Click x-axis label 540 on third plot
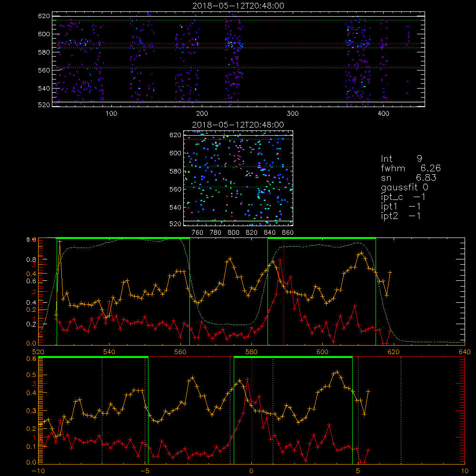Screen dimensions: 476x476 [109, 352]
